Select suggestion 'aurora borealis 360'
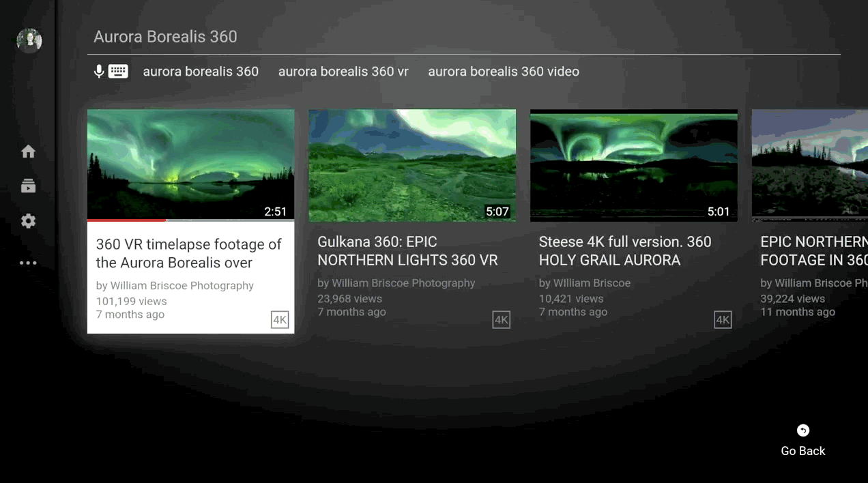This screenshot has width=868, height=483. [x=201, y=72]
